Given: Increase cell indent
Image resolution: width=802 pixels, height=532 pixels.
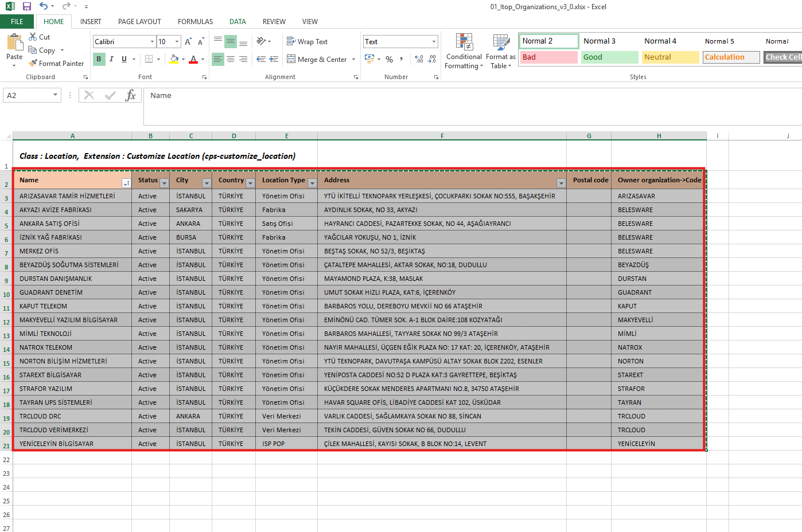Looking at the screenshot, I should tap(274, 59).
